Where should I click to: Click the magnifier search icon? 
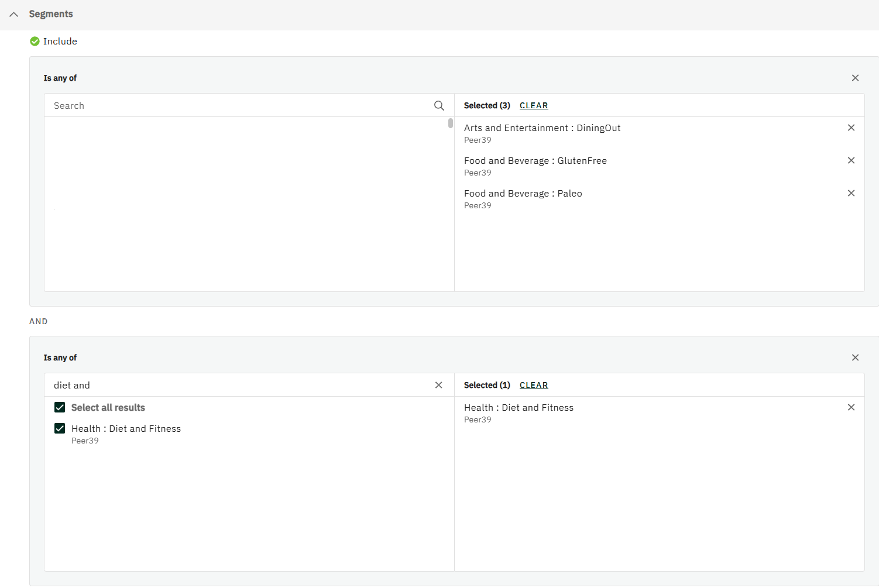(439, 105)
